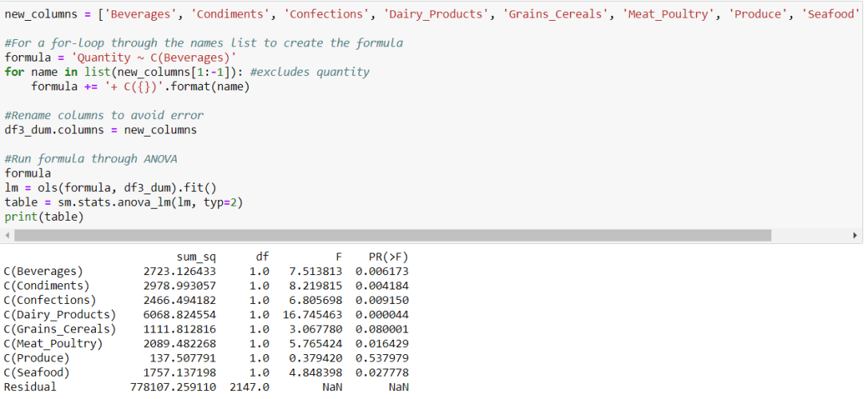The image size is (868, 399).
Task: Click the 'Run formula through ANOVA' comment
Action: tap(90, 158)
